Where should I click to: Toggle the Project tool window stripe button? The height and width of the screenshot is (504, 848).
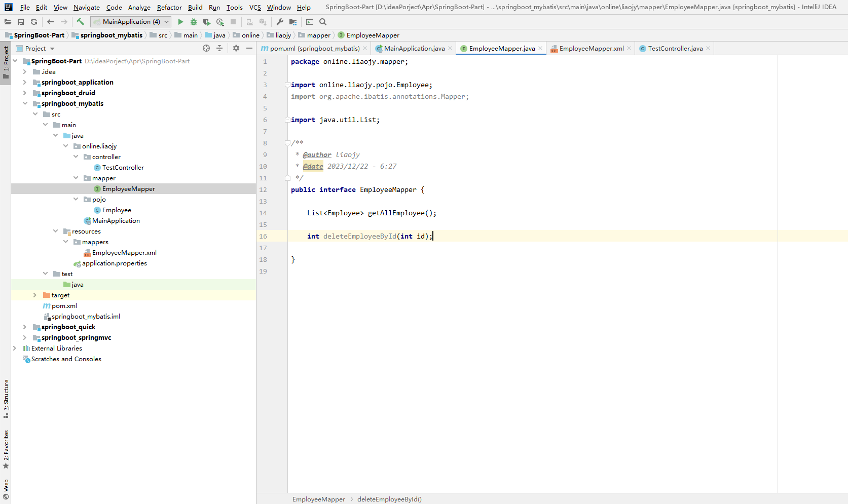pos(6,62)
